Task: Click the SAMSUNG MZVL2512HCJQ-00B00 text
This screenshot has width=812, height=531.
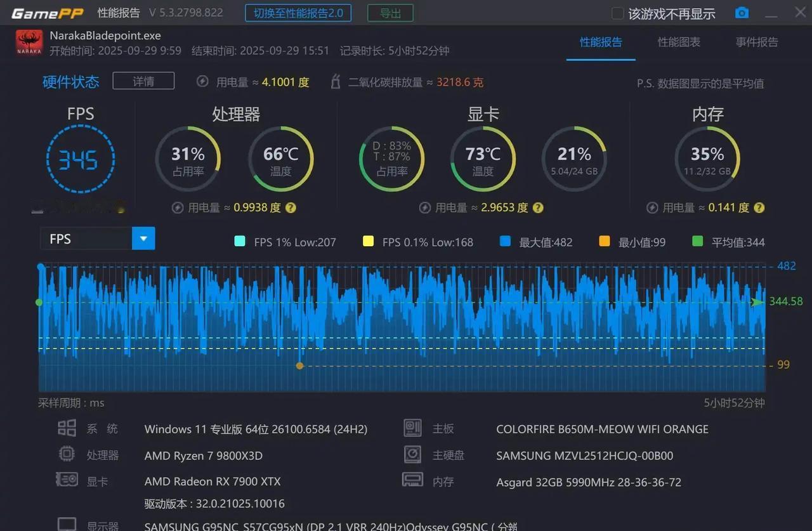Action: [x=585, y=456]
